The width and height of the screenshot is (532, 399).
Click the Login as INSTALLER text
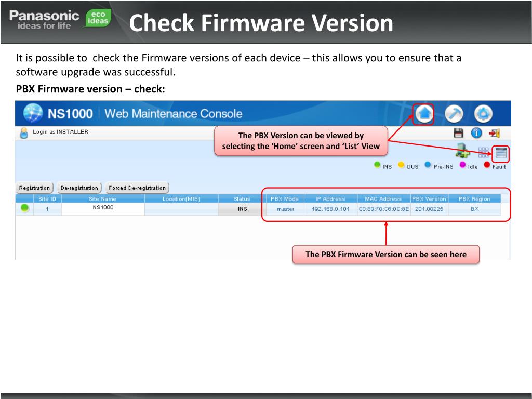[60, 132]
